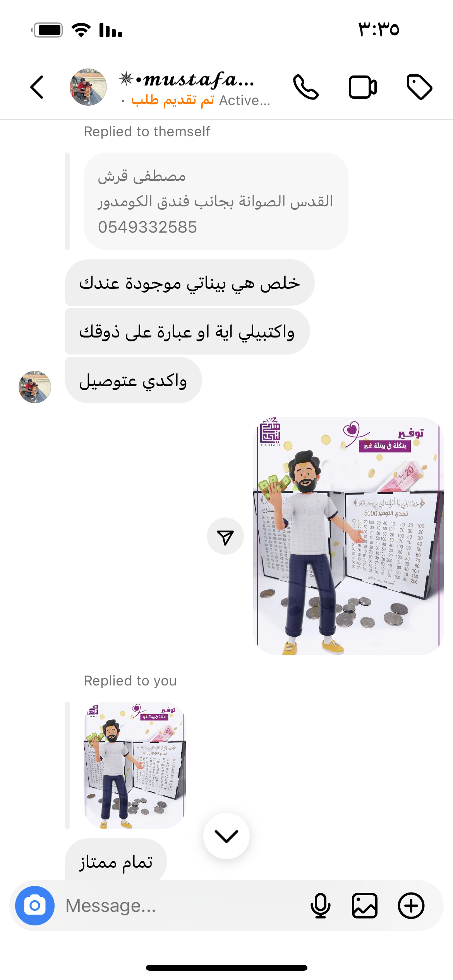Start a voice call with mustafa

click(306, 87)
